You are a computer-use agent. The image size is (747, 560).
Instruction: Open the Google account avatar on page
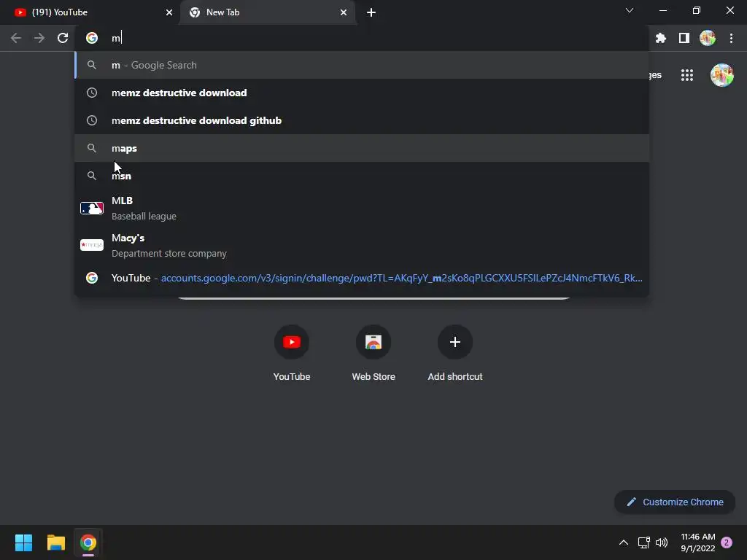click(721, 75)
